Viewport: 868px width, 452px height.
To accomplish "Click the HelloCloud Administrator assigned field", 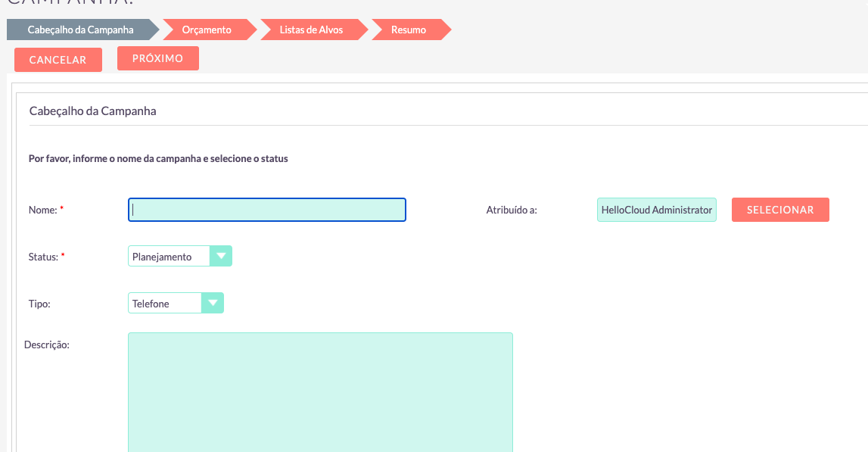I will point(657,210).
